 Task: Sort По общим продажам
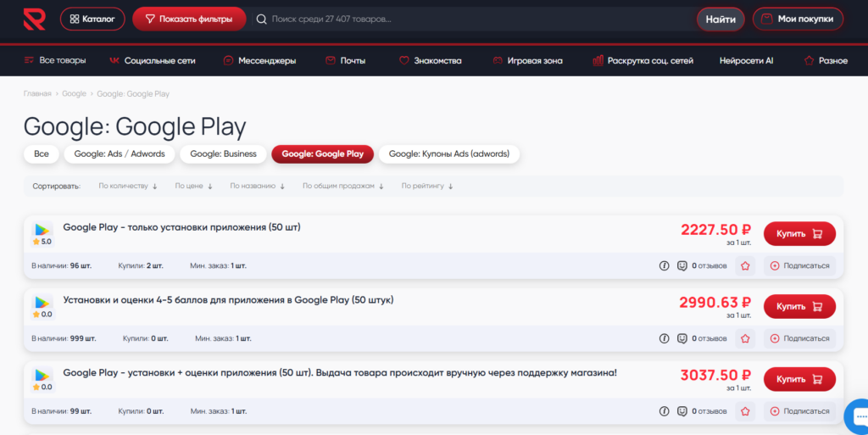pos(343,186)
